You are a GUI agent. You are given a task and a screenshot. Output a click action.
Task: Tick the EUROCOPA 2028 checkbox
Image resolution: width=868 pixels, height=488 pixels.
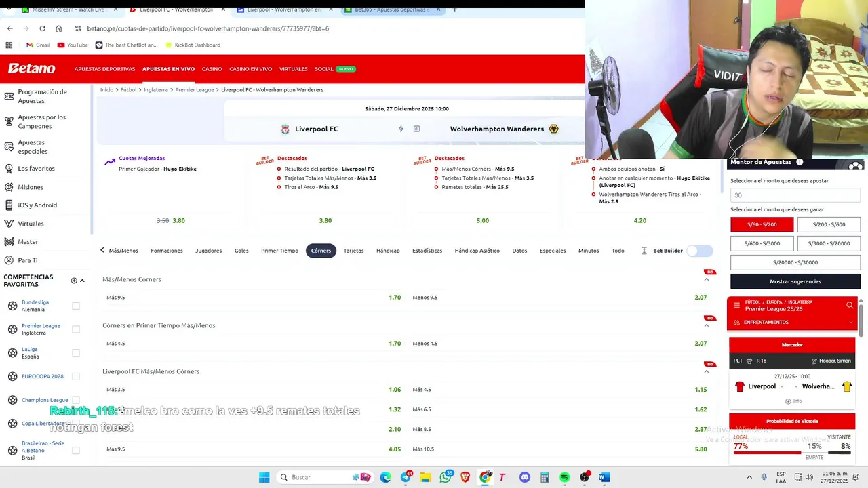76,376
